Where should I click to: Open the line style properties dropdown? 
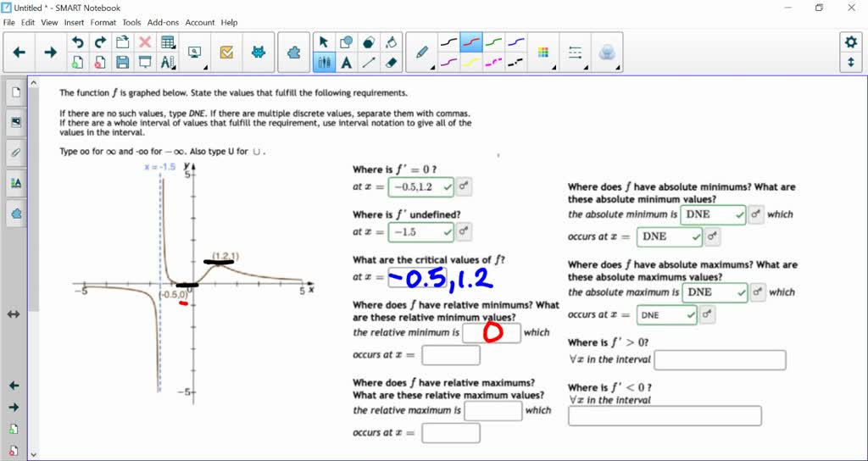point(576,53)
